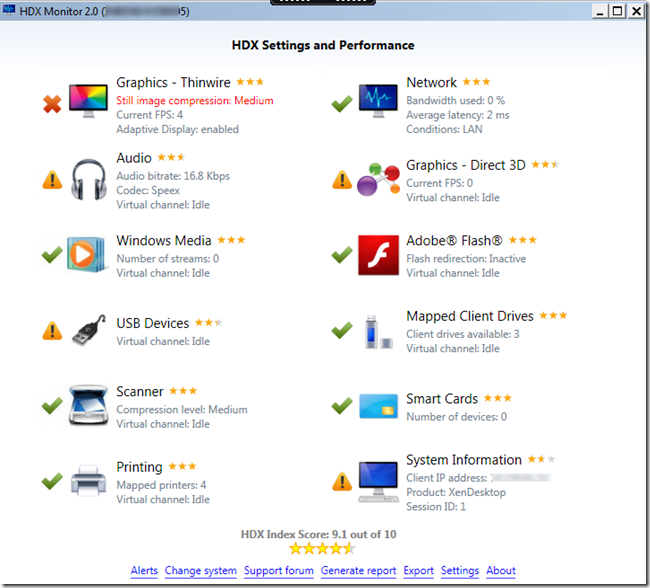Click the Windows Media heading
This screenshot has width=650, height=588.
tap(164, 241)
